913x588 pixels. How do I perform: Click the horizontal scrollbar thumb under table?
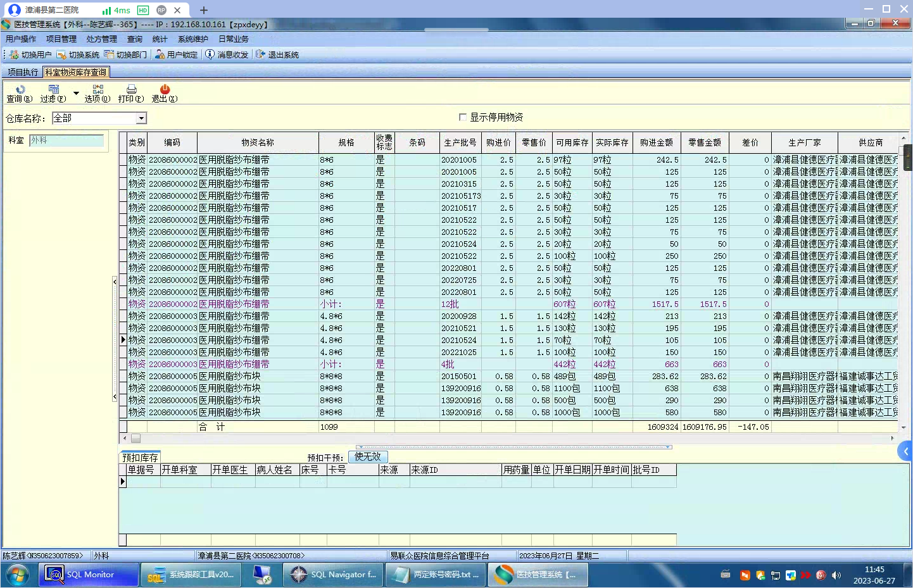(x=135, y=438)
